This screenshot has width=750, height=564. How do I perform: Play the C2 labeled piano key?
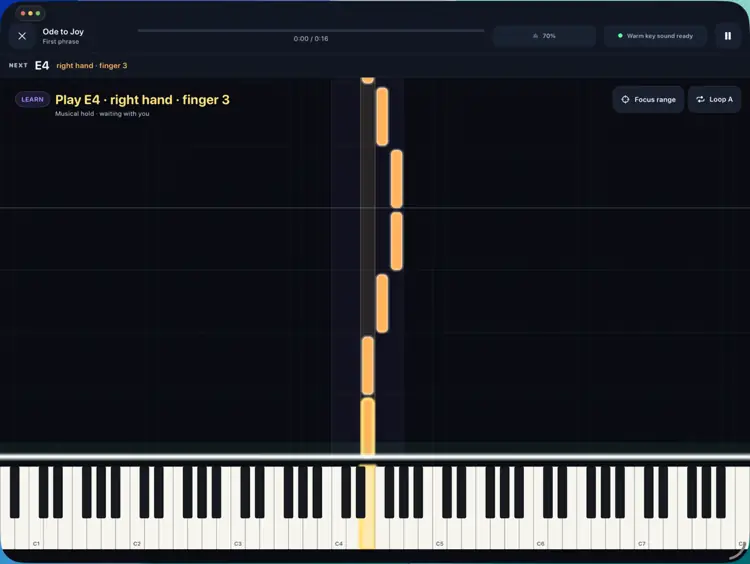pos(137,531)
